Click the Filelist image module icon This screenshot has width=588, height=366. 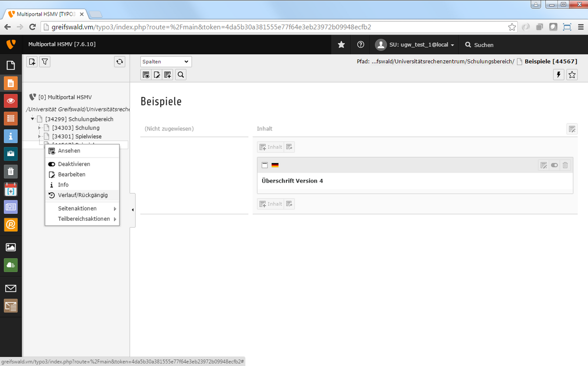tap(11, 247)
